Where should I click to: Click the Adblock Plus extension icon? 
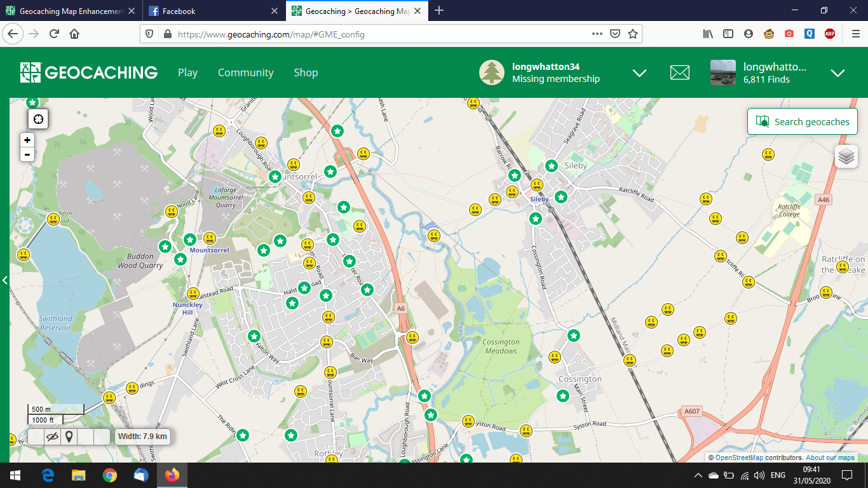(x=829, y=34)
